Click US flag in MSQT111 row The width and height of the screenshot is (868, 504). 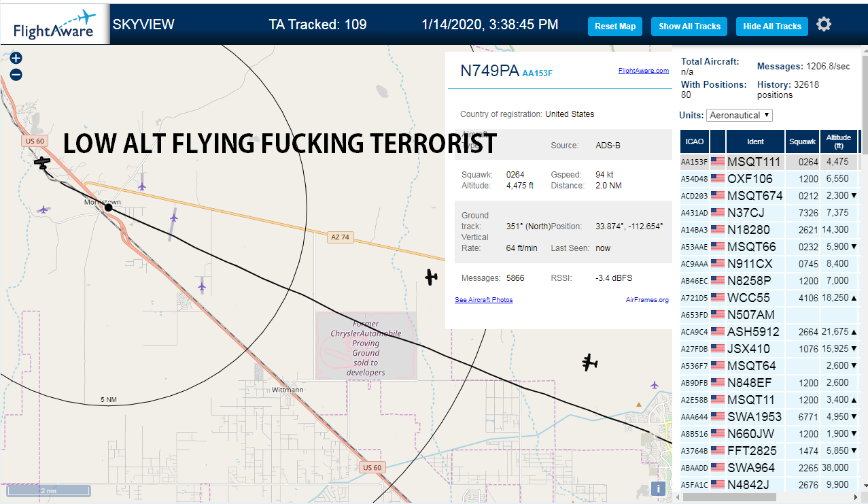[717, 162]
